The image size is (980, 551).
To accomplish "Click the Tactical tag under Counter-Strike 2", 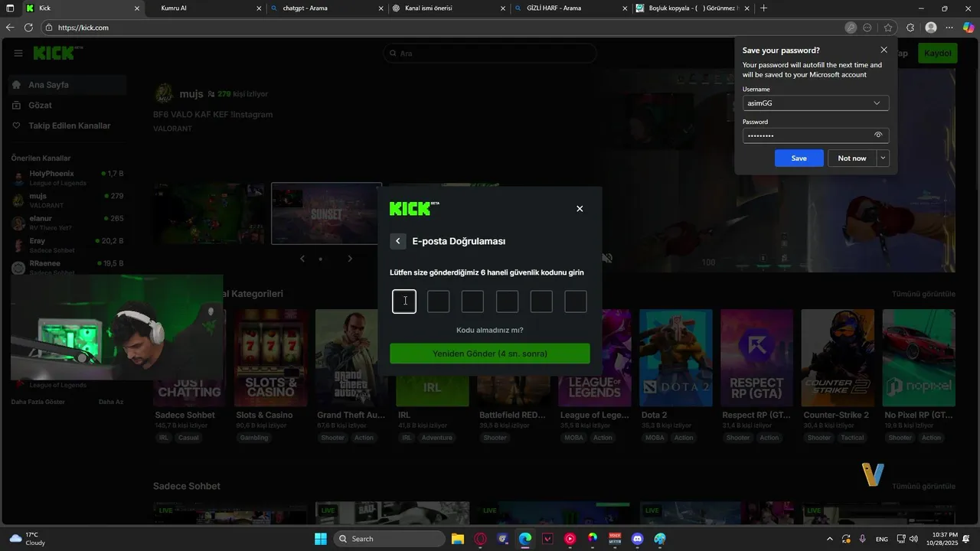I will click(x=851, y=438).
